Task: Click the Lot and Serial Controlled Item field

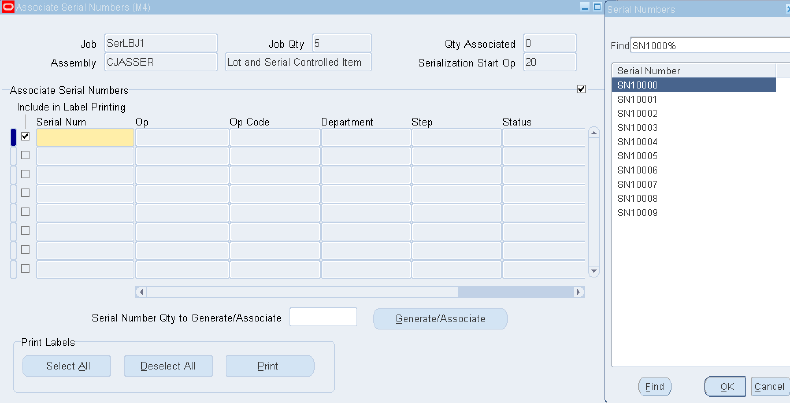Action: (x=298, y=62)
